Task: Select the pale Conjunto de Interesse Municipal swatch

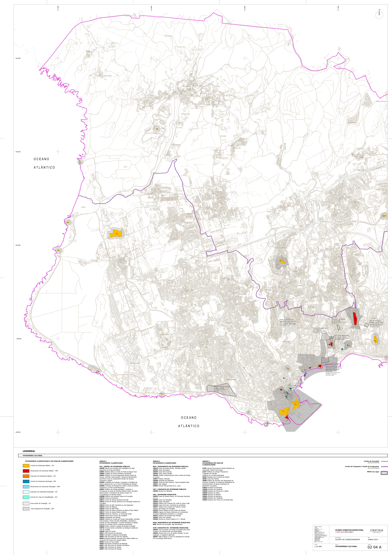Action: click(x=26, y=492)
